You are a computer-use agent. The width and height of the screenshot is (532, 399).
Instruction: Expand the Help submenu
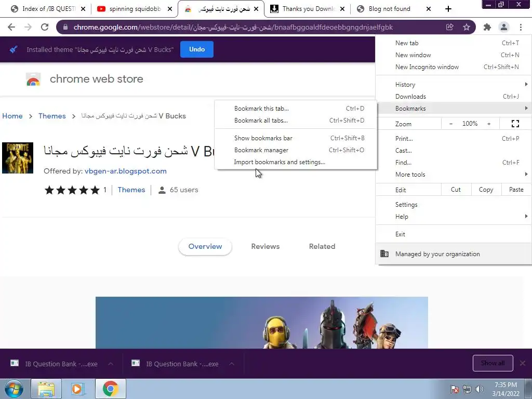pos(454,217)
